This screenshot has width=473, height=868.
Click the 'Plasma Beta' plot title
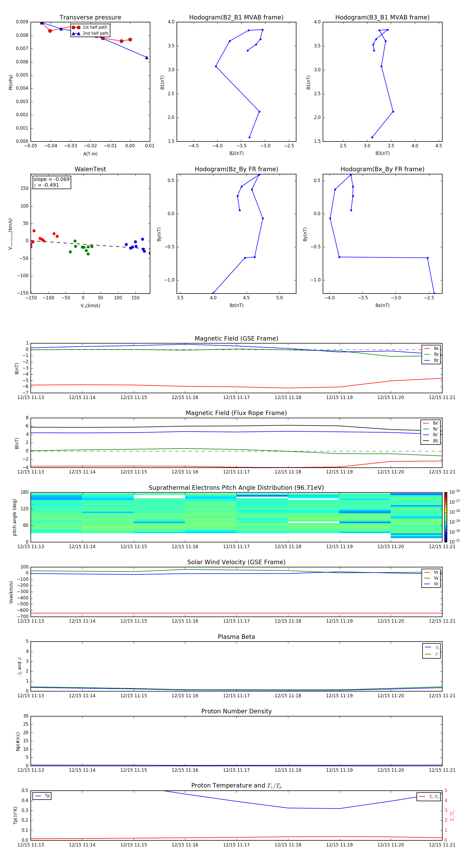[236, 637]
